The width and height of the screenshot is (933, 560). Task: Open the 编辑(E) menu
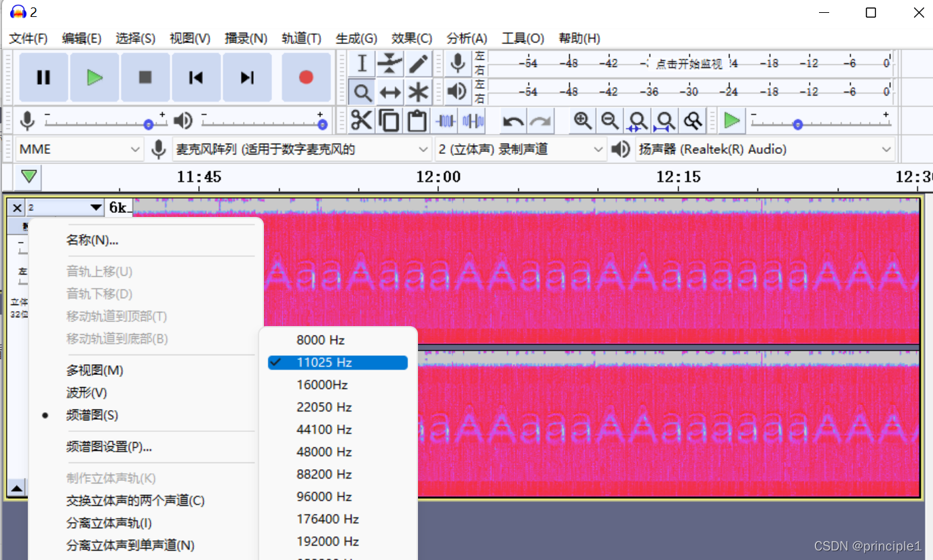pyautogui.click(x=81, y=39)
